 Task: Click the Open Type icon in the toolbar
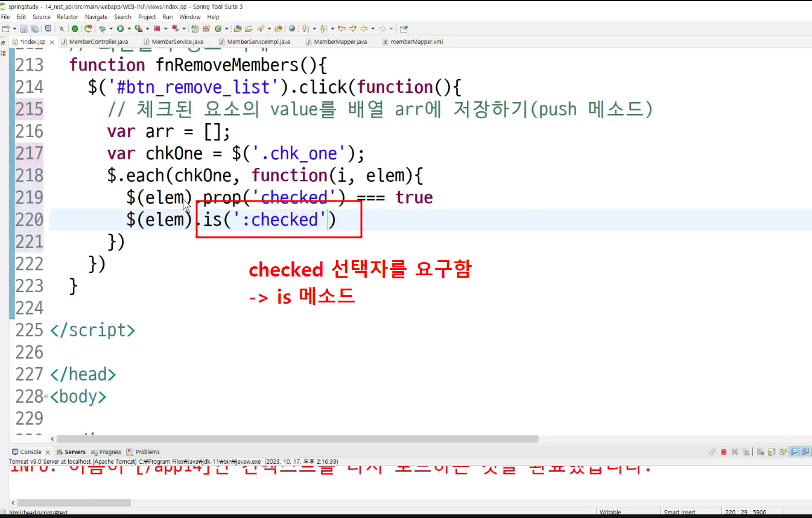pos(238,28)
